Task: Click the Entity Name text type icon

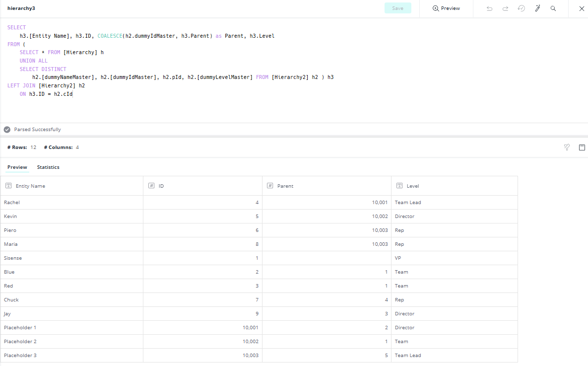Action: click(8, 186)
